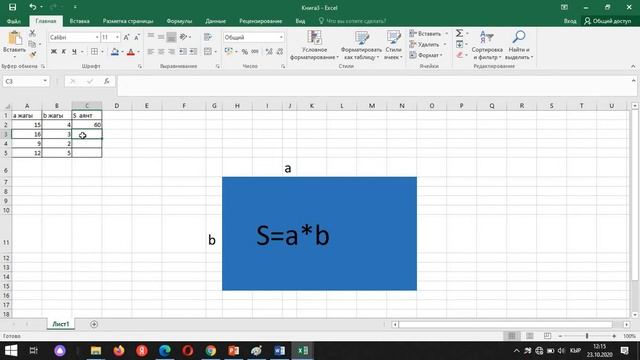Pick the fill color bucket swatch
The height and width of the screenshot is (360, 640).
click(115, 51)
